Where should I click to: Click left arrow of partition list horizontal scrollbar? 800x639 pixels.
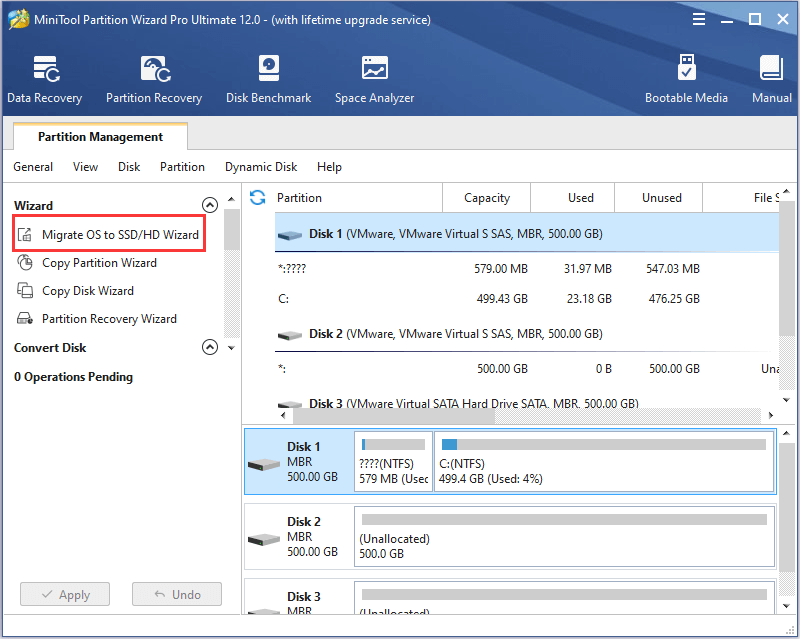pos(284,415)
